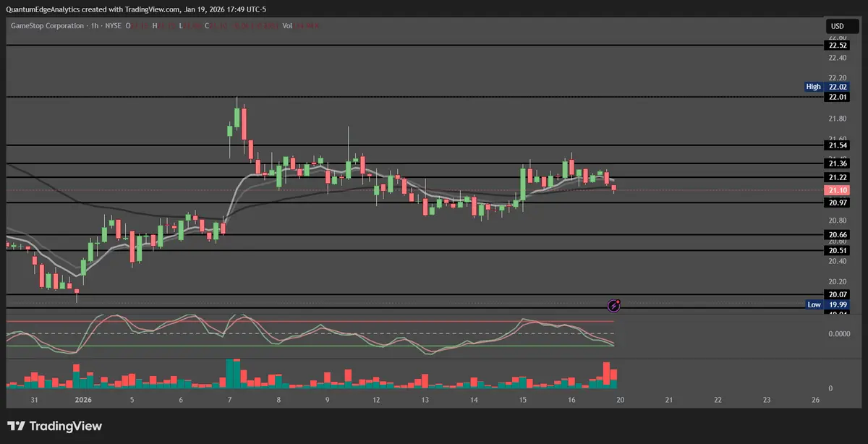Click the 2026 date label on time axis

click(x=83, y=399)
